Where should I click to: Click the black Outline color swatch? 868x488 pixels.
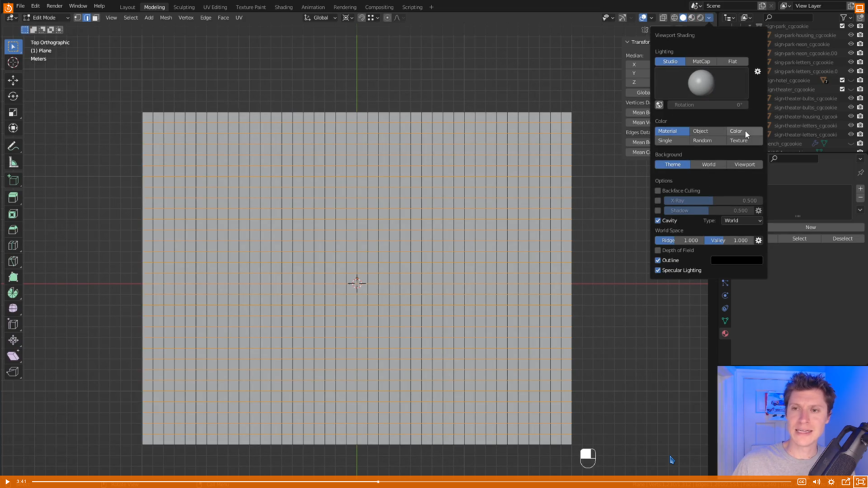click(736, 260)
